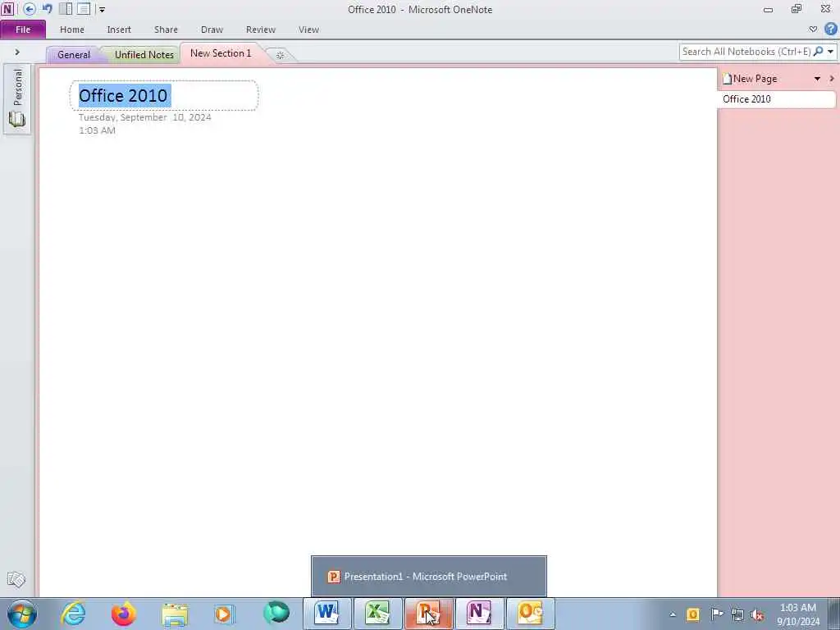
Task: Switch to OneNote taskbar button
Action: (479, 614)
